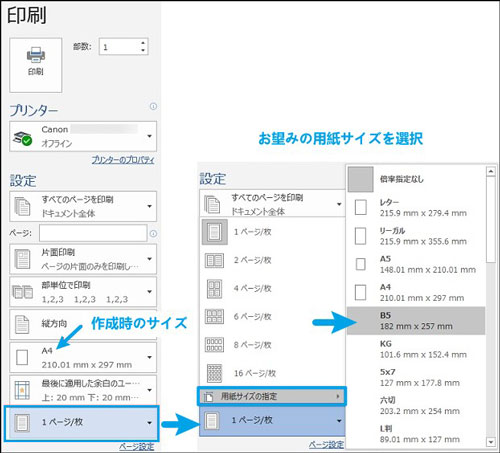Select the 1 ページ/枚 highlighted layout icon

coord(214,232)
